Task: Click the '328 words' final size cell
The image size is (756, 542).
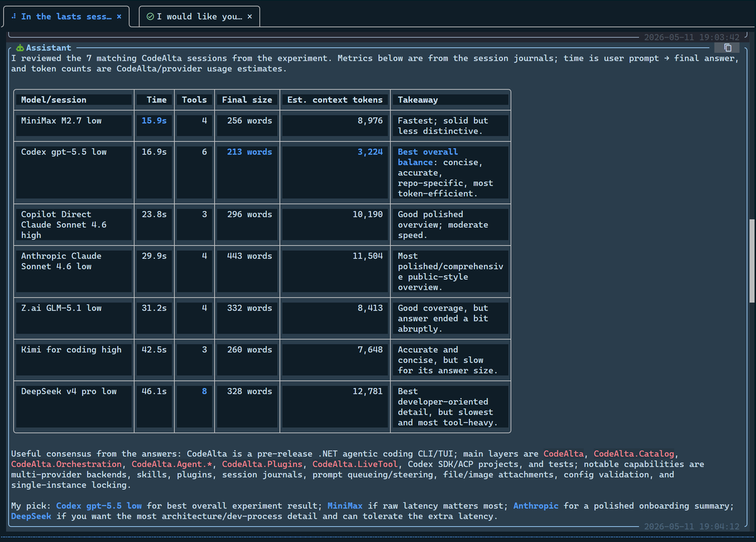Action: coord(249,391)
